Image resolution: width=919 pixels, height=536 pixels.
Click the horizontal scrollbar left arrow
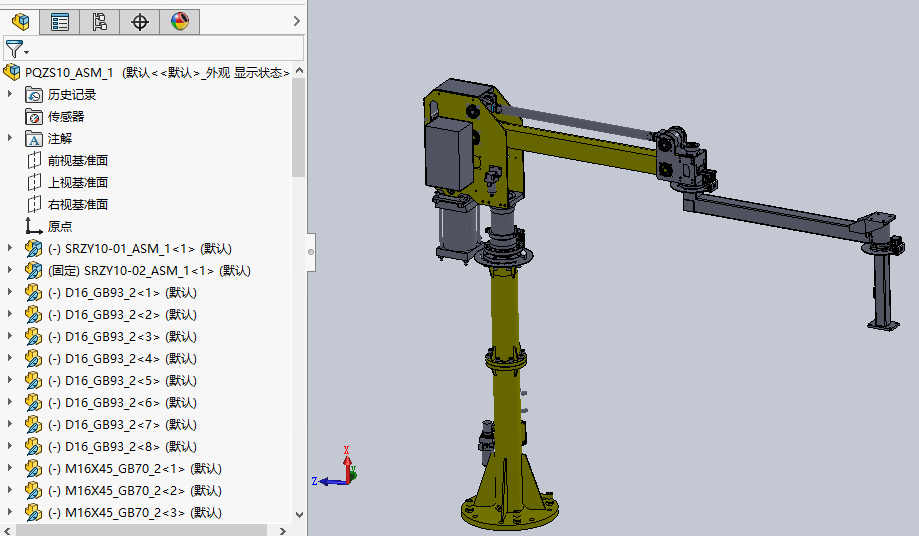8,531
